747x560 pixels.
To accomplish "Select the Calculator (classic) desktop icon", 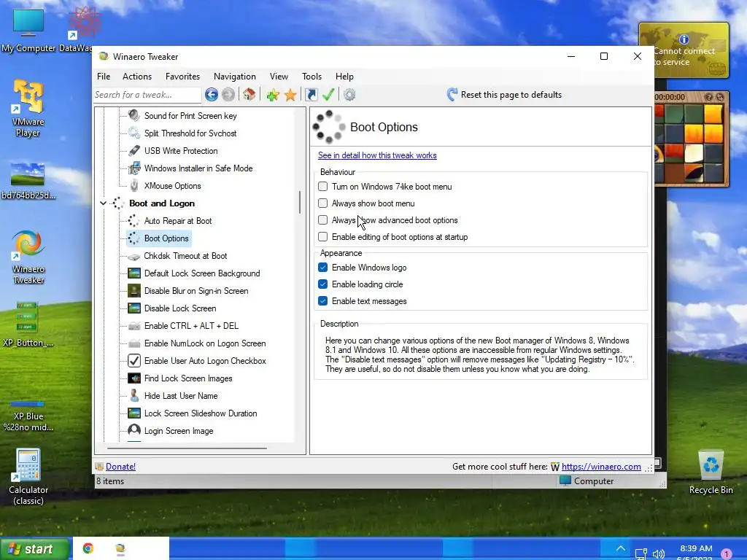I will tap(28, 477).
